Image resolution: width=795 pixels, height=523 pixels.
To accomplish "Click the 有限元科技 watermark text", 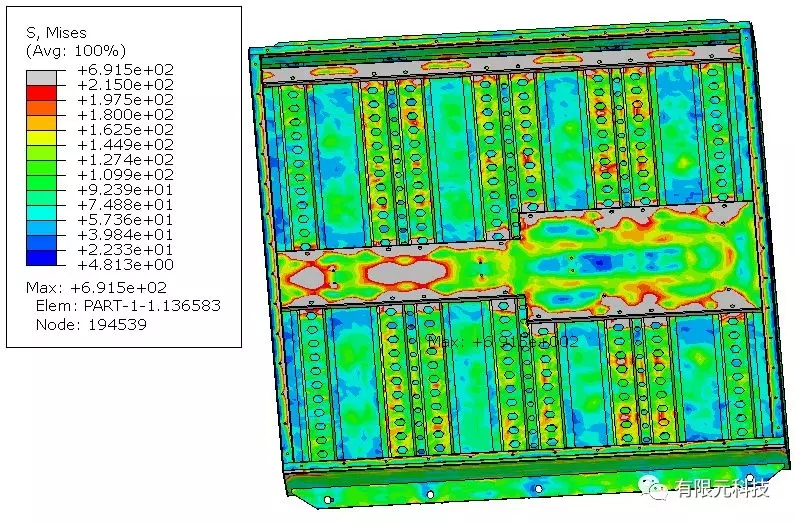I will click(724, 488).
